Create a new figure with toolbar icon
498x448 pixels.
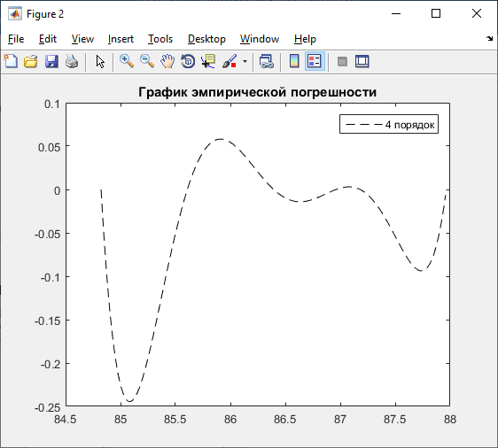pyautogui.click(x=11, y=61)
